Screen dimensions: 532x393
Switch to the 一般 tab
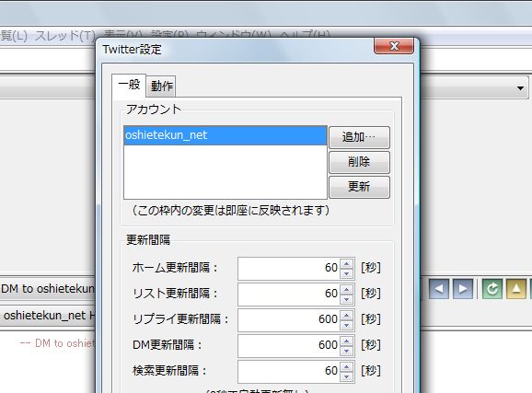pos(129,85)
